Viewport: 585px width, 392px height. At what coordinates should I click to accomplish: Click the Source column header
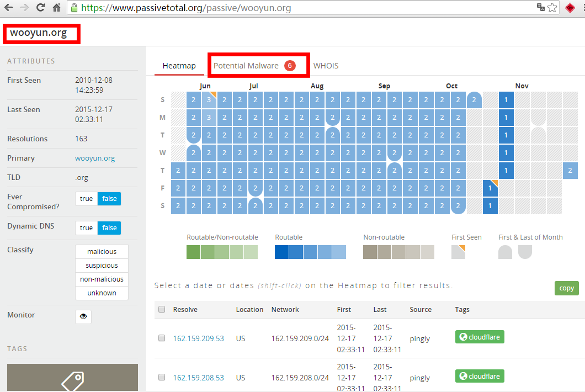421,310
